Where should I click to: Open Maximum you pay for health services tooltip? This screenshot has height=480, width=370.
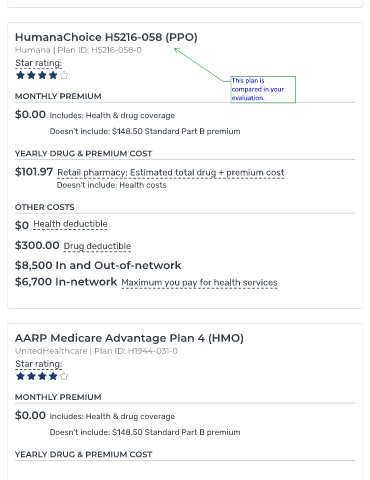(x=199, y=283)
